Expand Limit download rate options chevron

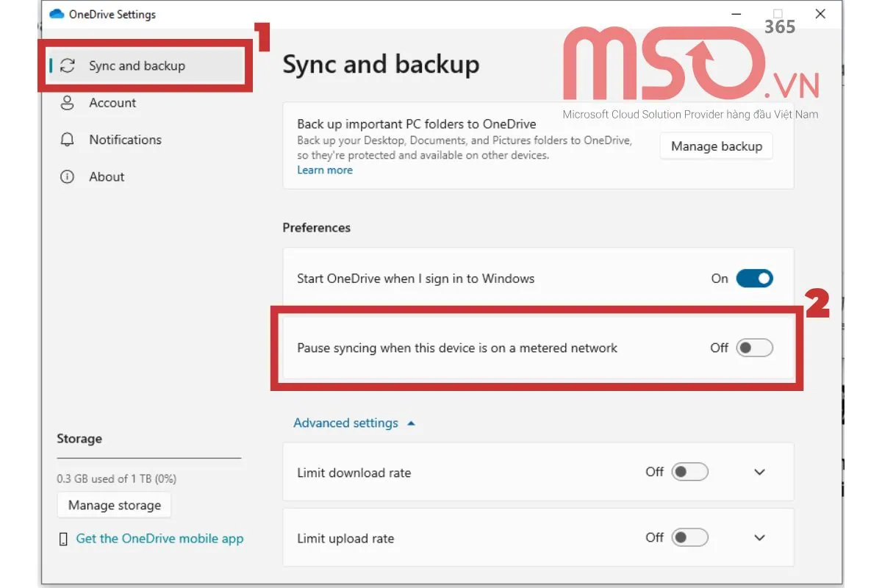point(760,473)
